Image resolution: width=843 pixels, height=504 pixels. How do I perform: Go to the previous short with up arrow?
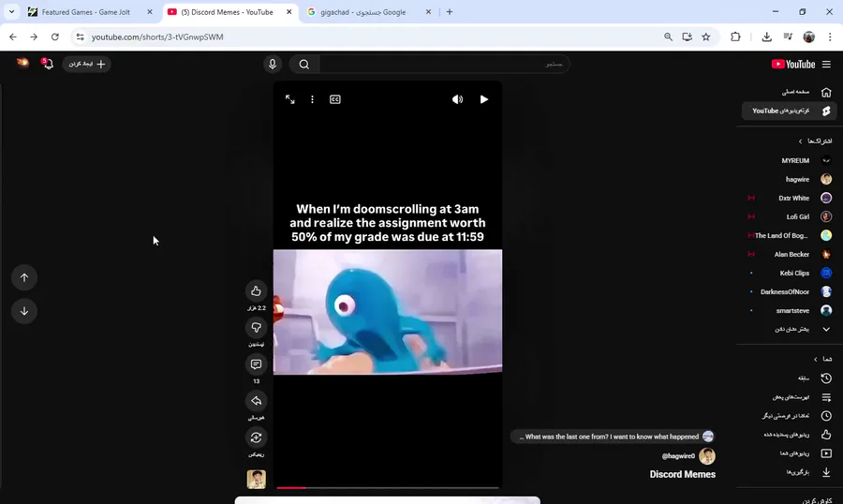tap(24, 277)
